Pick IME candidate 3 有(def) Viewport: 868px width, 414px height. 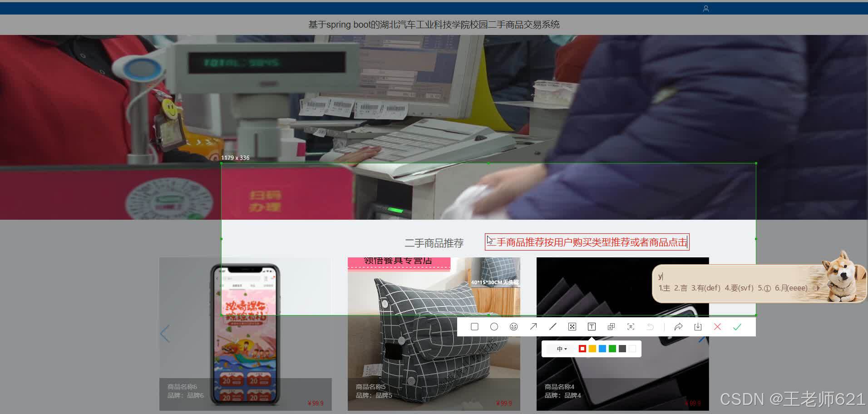coord(706,288)
